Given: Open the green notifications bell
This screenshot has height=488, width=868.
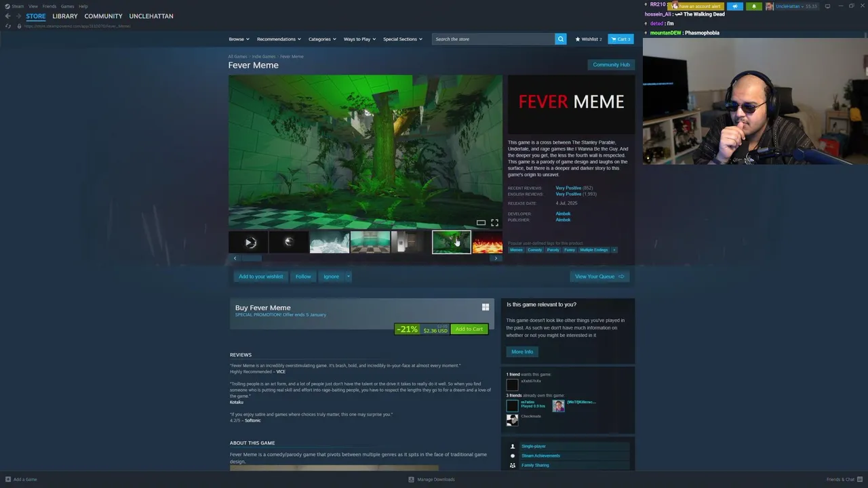Looking at the screenshot, I should click(754, 6).
